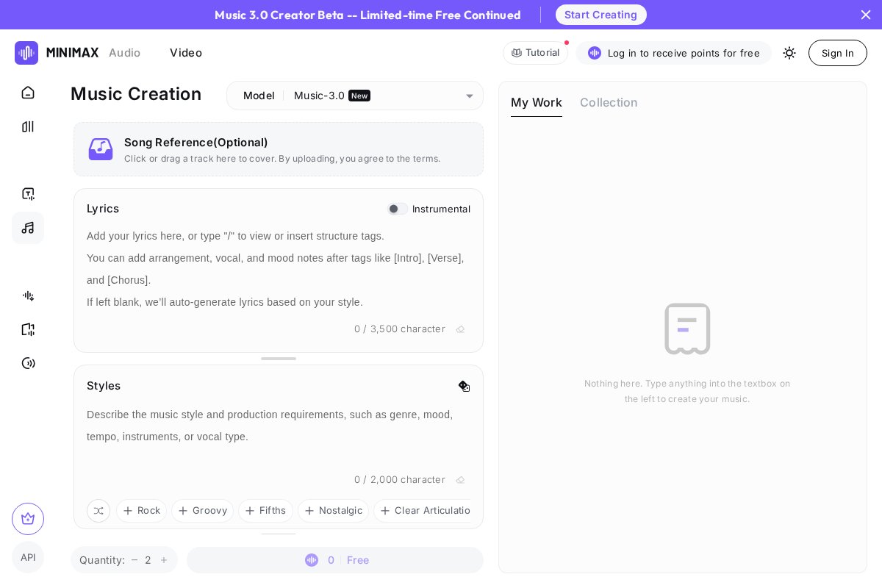The image size is (882, 588).
Task: Open the text-to-speech sidebar icon
Action: (28, 194)
